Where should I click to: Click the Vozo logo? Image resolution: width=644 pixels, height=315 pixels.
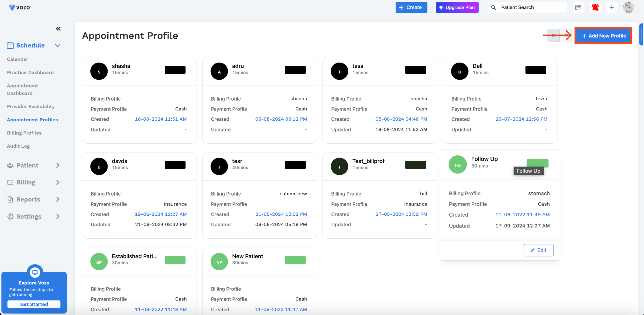[x=19, y=7]
